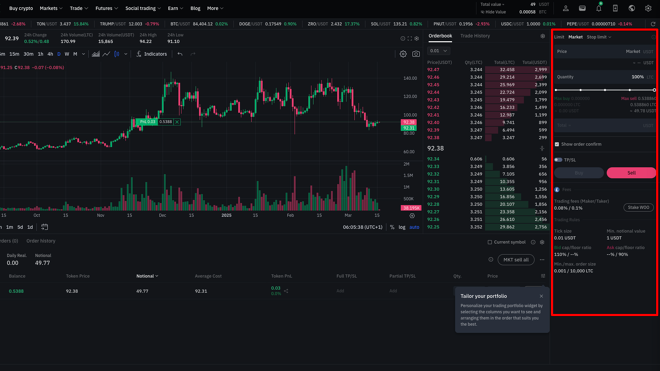Toggle the TP/SL switch
This screenshot has height=371, width=660.
558,160
